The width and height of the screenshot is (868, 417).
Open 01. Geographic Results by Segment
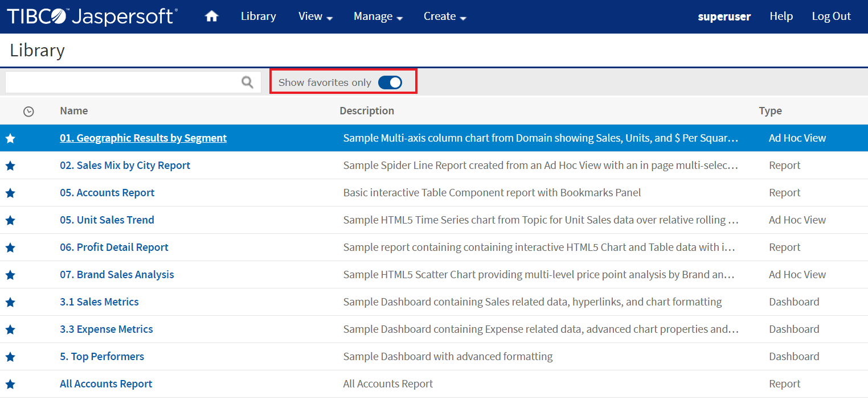[x=144, y=138]
